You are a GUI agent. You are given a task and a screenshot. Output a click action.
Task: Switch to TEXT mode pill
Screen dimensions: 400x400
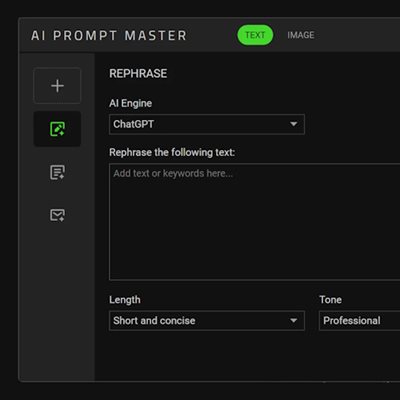coord(255,35)
